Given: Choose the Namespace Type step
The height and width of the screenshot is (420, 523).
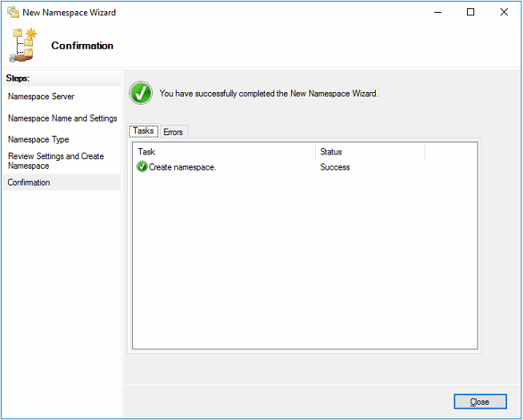Looking at the screenshot, I should [38, 140].
